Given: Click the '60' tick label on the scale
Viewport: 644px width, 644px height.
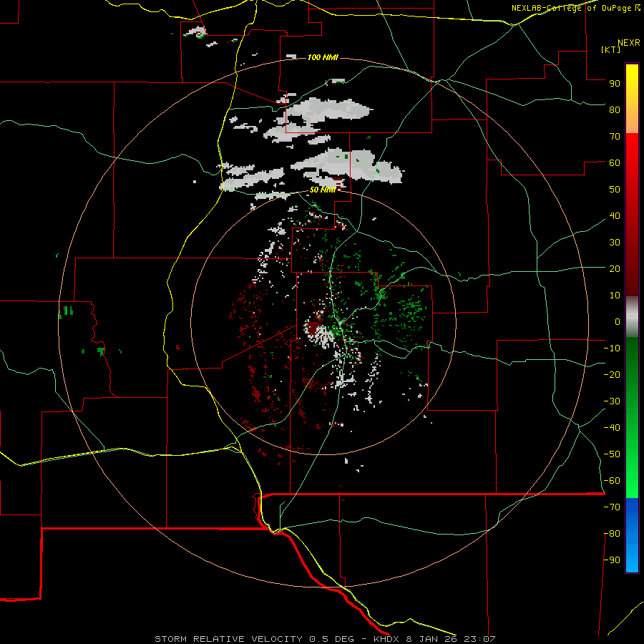Looking at the screenshot, I should (615, 162).
